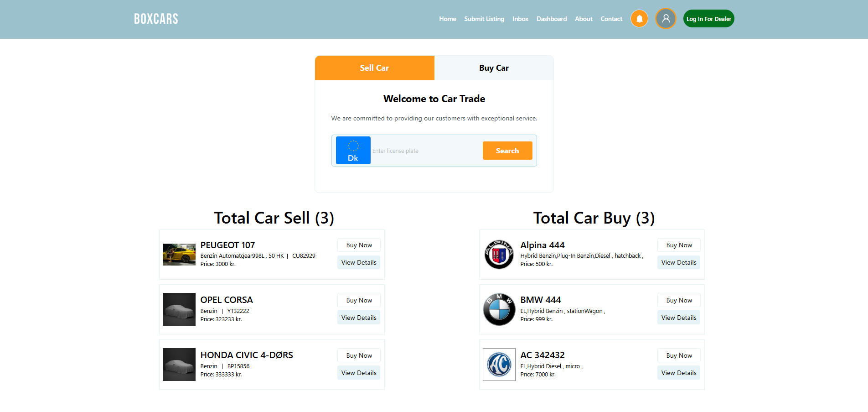
Task: Open the Opel Corsa covered car thumbnail
Action: pos(179,309)
